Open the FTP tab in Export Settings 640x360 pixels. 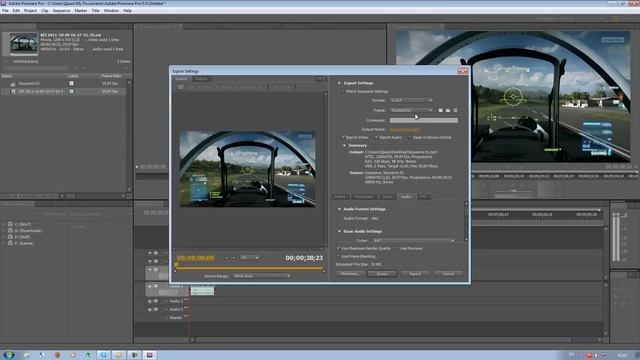(423, 197)
